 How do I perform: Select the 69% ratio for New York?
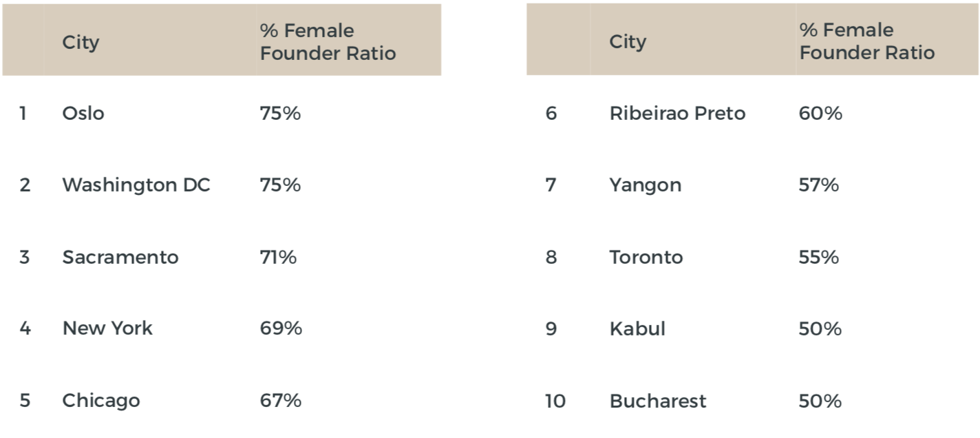tap(281, 328)
